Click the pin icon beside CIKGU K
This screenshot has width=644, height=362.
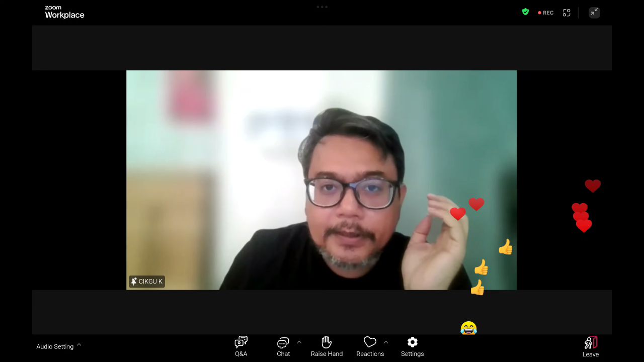click(134, 282)
